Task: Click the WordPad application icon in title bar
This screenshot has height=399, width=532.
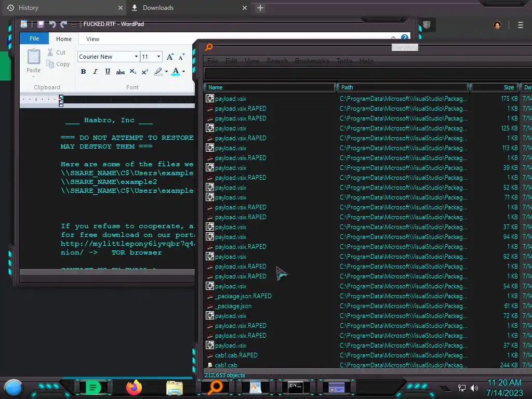Action: (x=24, y=24)
